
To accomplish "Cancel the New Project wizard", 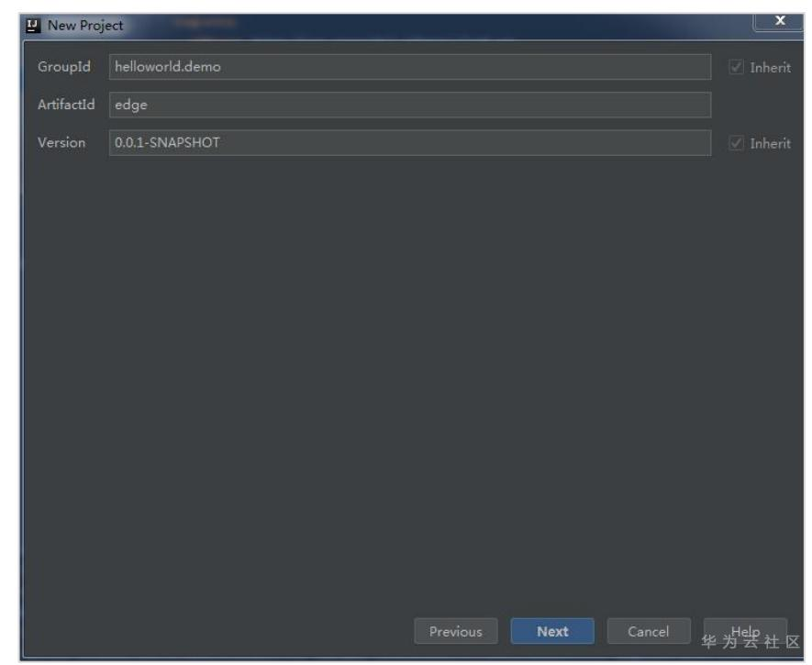I will click(649, 631).
